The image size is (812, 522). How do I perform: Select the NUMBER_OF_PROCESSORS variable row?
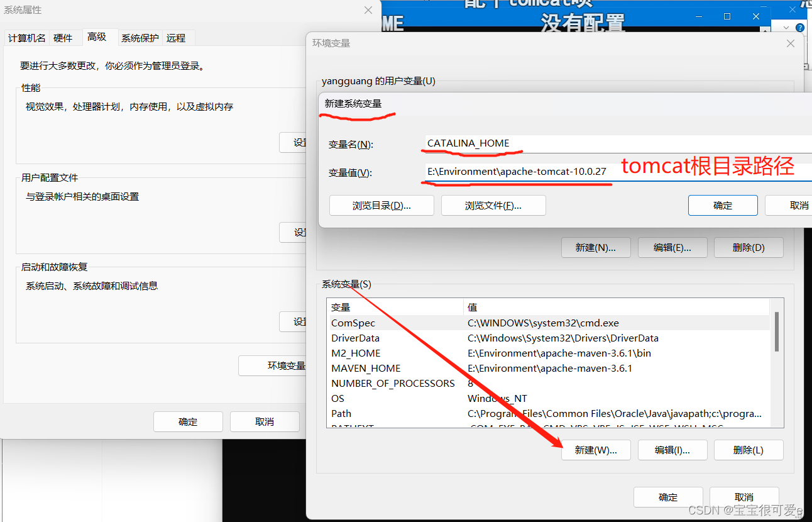point(548,383)
